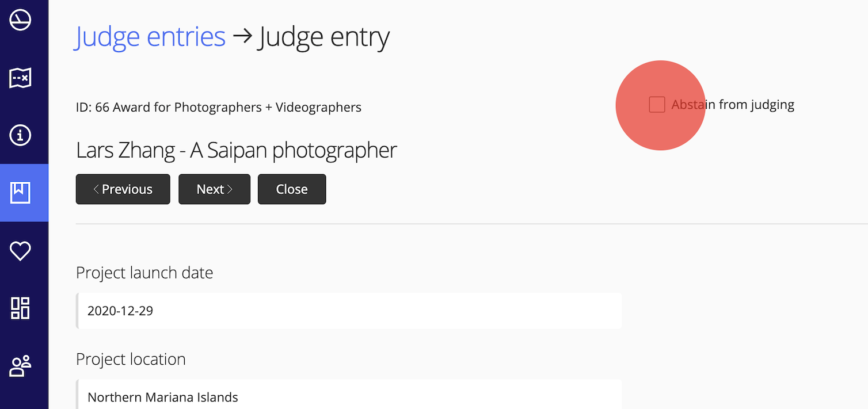Click the Project launch date field
The image size is (868, 409).
349,311
